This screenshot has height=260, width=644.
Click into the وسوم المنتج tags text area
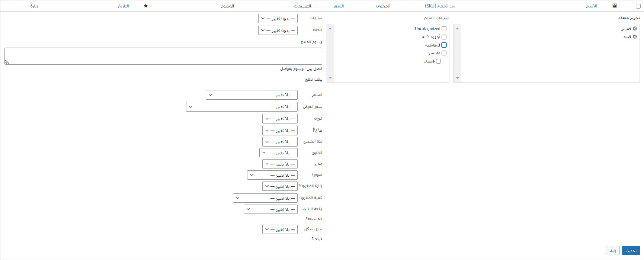[x=164, y=56]
